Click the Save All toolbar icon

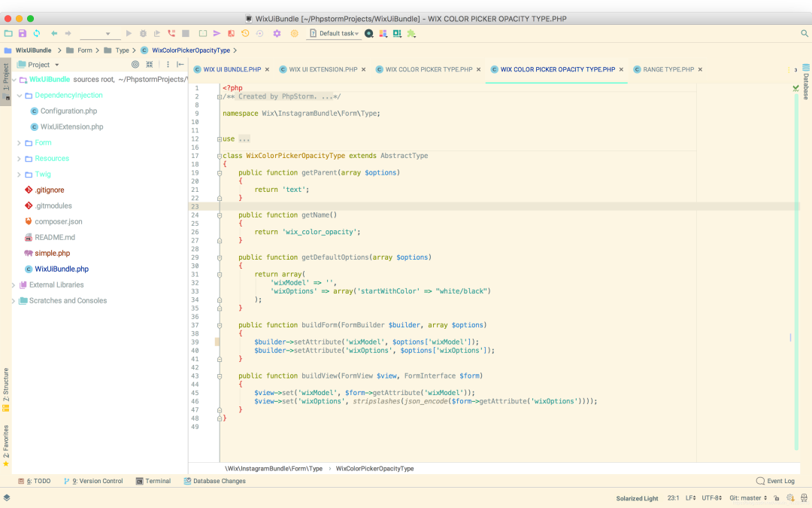(23, 33)
